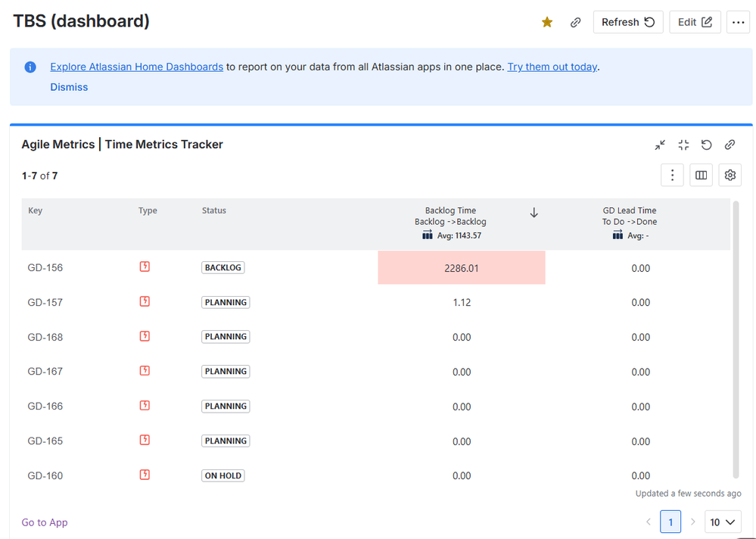
Task: Refresh the Time Metrics Tracker gadget
Action: pyautogui.click(x=706, y=145)
